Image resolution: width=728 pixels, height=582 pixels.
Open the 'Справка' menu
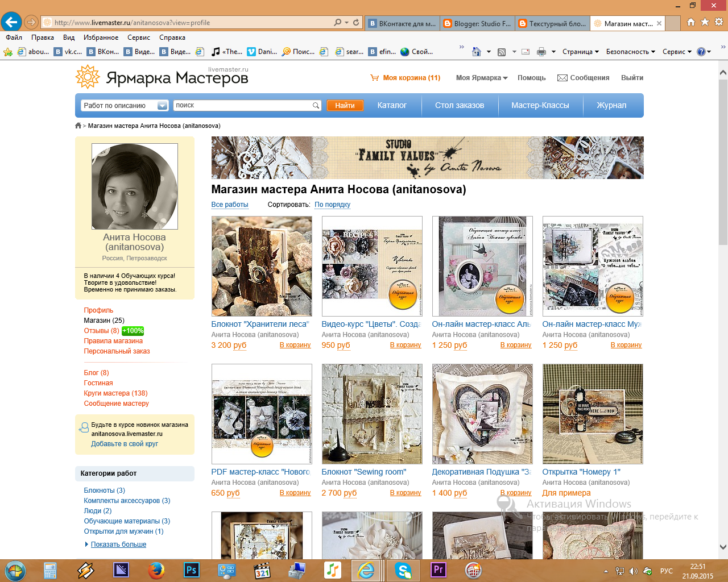click(x=172, y=38)
